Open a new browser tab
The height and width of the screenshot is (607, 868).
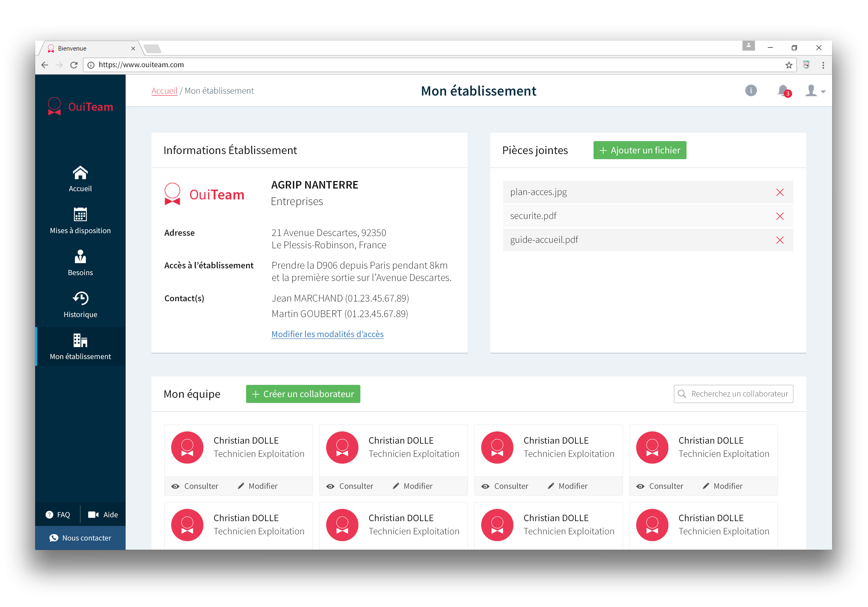pyautogui.click(x=153, y=48)
